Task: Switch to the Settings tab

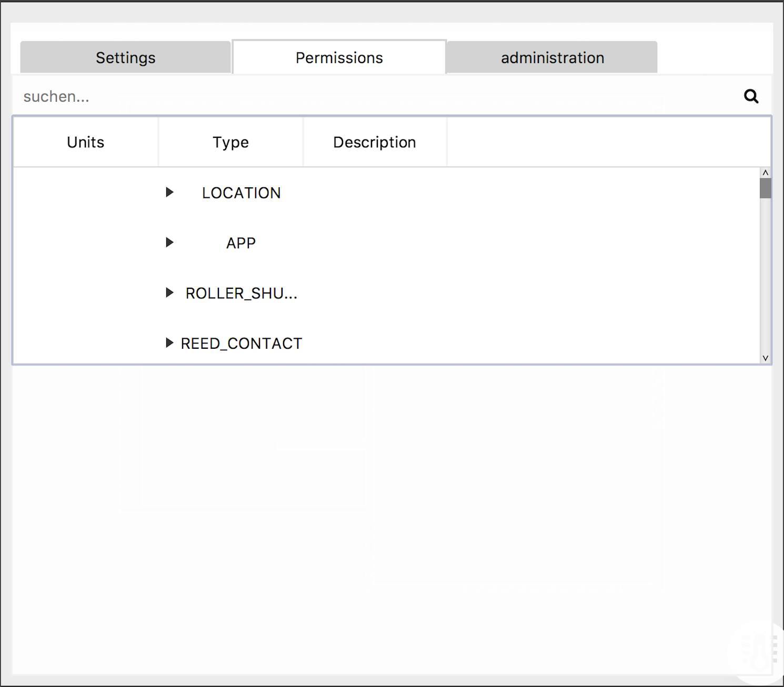Action: pos(125,57)
